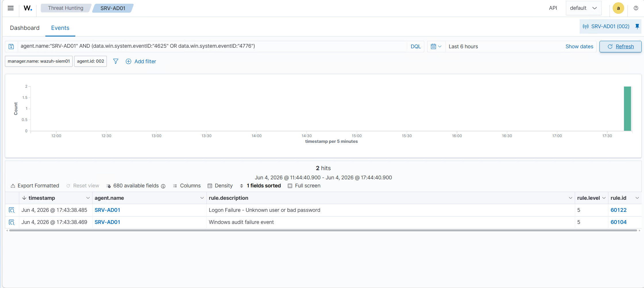Open rule.level column options chevron
The image size is (644, 288).
(604, 198)
